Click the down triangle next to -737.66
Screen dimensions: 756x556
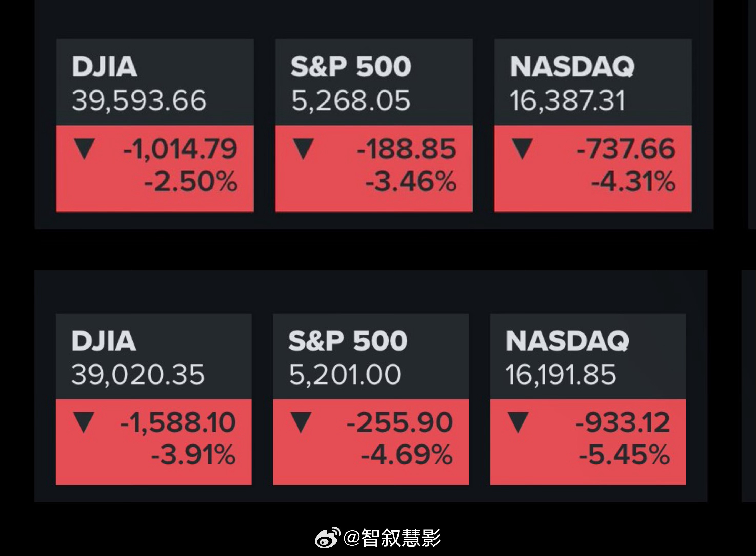click(522, 148)
